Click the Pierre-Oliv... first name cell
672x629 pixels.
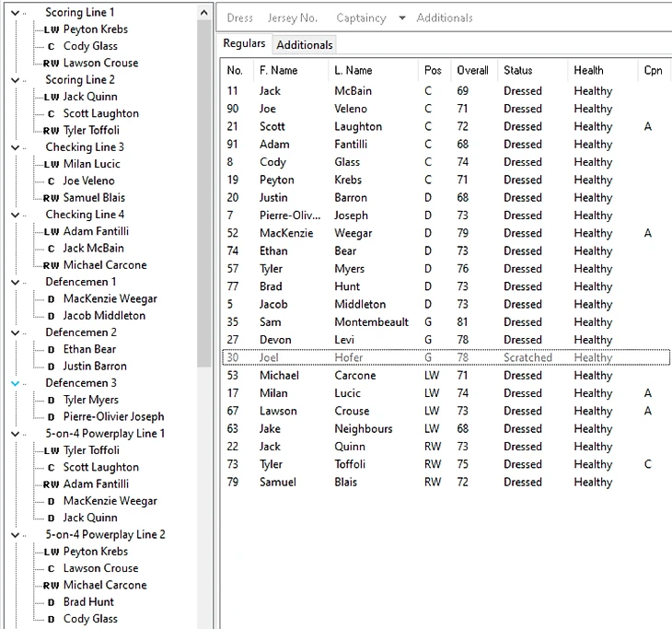tap(290, 215)
